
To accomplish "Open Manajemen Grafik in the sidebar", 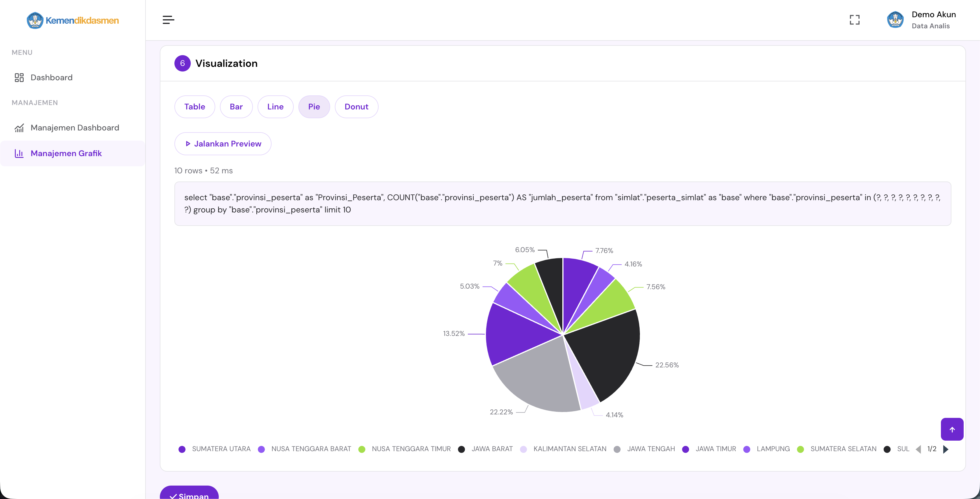I will pos(73,153).
